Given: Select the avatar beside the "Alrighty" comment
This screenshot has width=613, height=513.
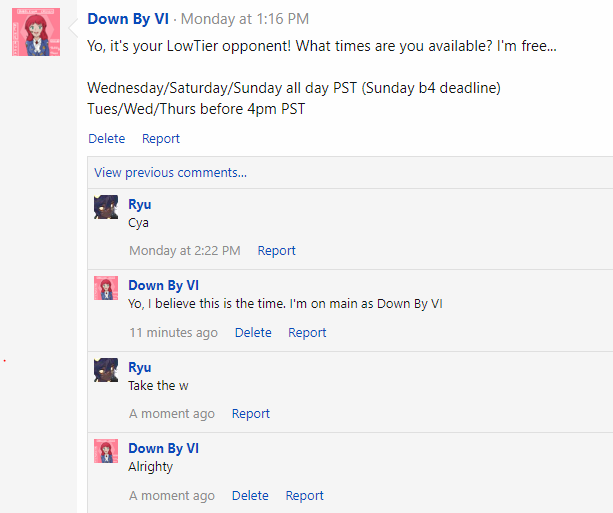Looking at the screenshot, I should click(106, 451).
